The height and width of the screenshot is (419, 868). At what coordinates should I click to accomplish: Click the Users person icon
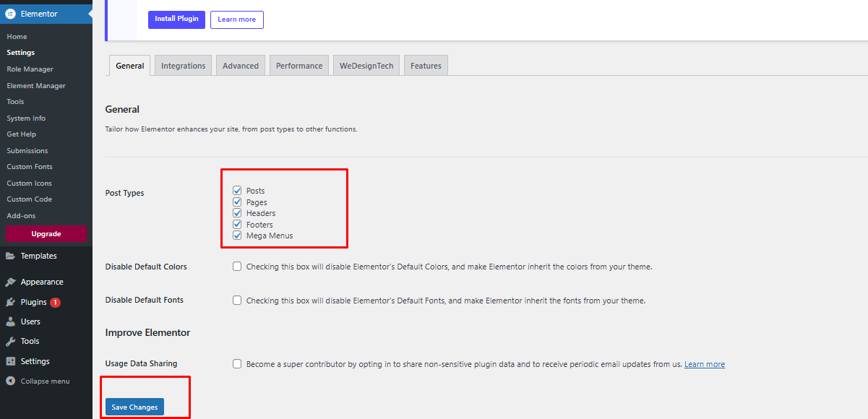point(11,321)
